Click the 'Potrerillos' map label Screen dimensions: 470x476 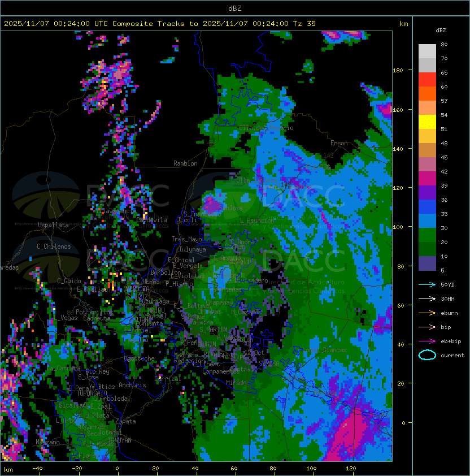pos(94,312)
